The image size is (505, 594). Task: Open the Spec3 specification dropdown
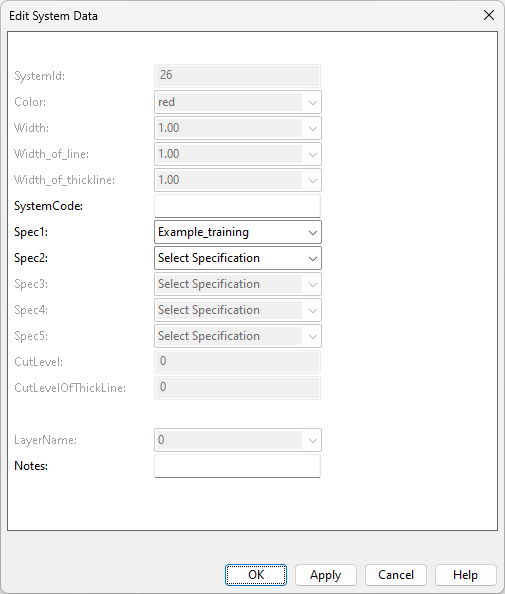[238, 284]
